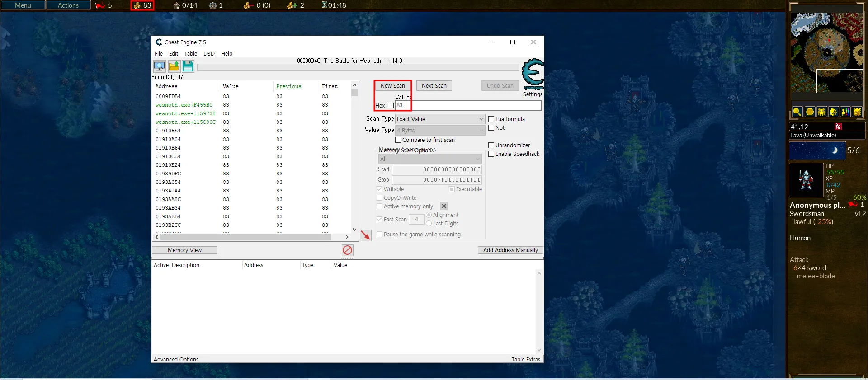Toggle the Hex checkbox
868x380 pixels.
pos(391,106)
